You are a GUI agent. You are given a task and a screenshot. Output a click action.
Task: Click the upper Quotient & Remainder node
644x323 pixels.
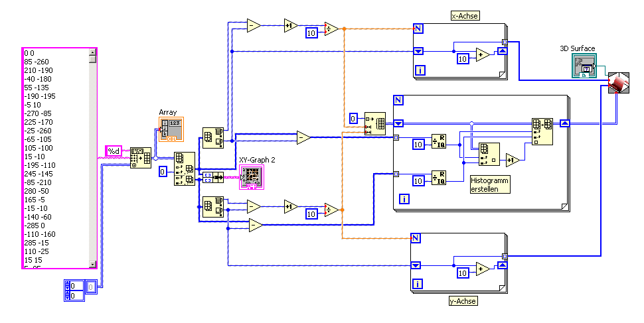point(439,141)
